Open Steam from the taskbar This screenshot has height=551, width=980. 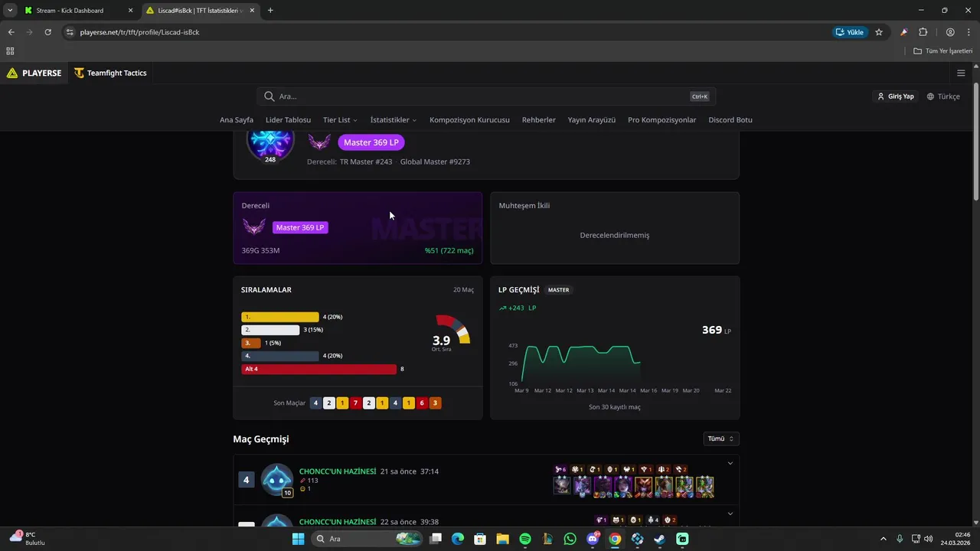(x=660, y=539)
